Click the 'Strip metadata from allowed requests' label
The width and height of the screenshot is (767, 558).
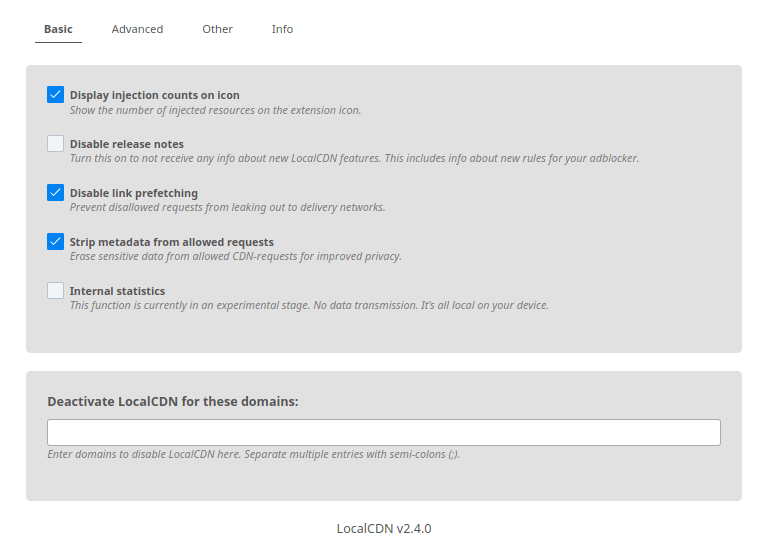click(x=172, y=242)
